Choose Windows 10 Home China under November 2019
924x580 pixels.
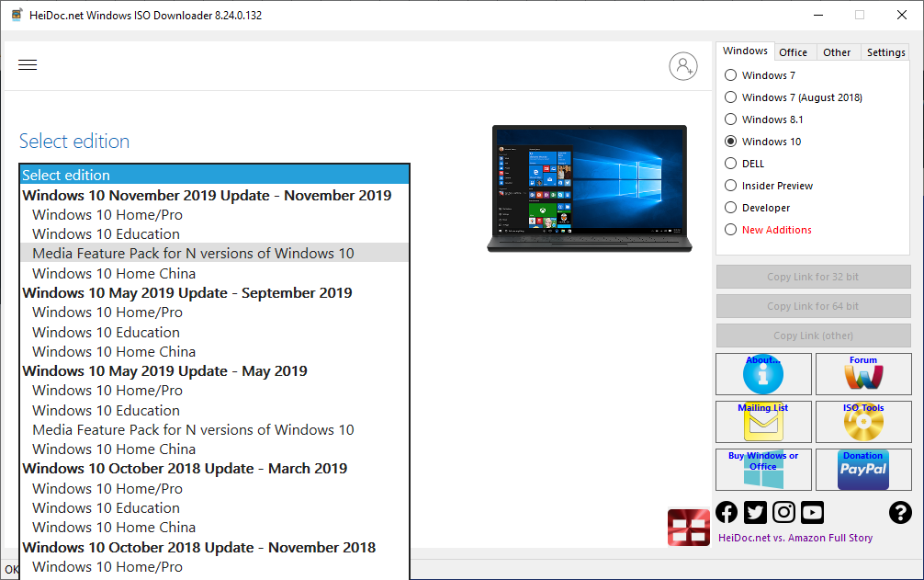pyautogui.click(x=215, y=274)
